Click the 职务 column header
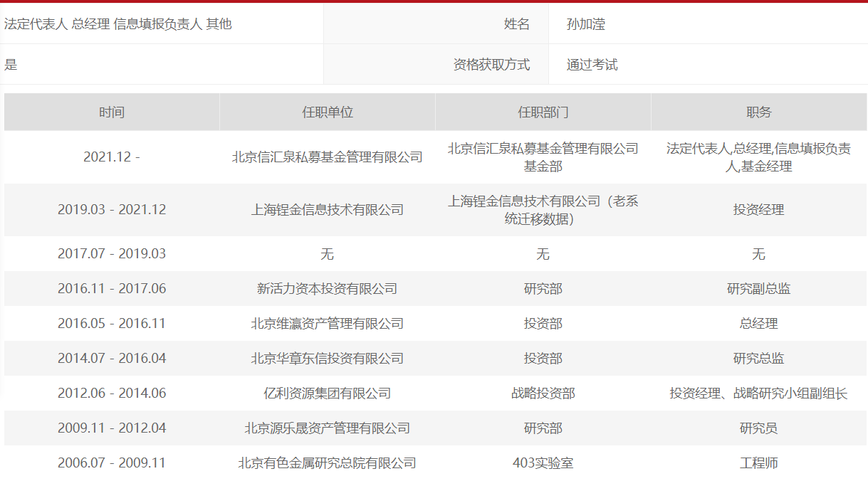Viewport: 868px width, 486px height. tap(759, 112)
